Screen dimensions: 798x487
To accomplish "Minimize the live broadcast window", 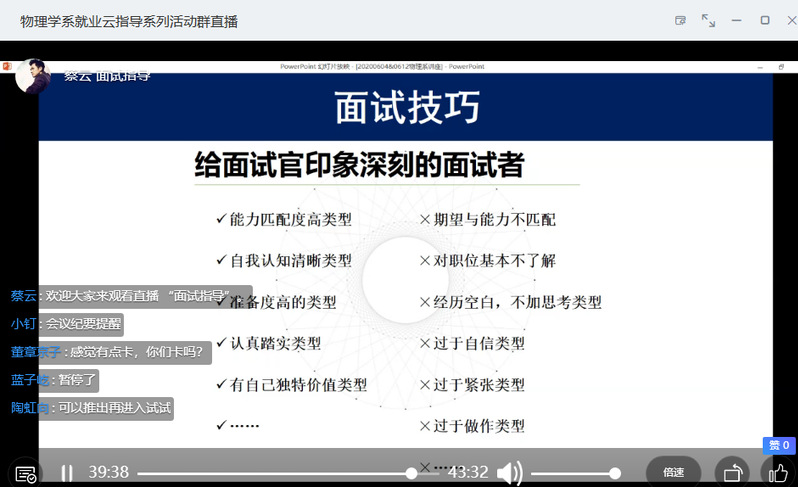I will coord(737,20).
